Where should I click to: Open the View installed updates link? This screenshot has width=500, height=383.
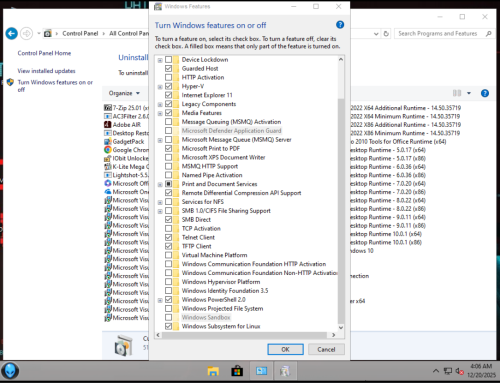46,71
